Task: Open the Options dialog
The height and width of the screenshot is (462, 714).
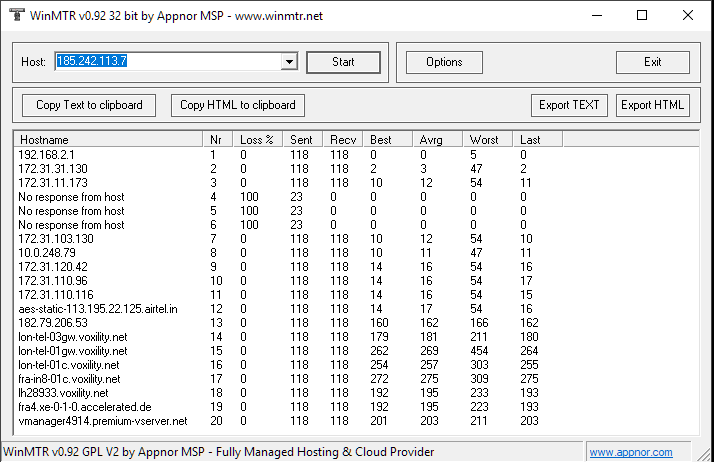Action: 444,62
